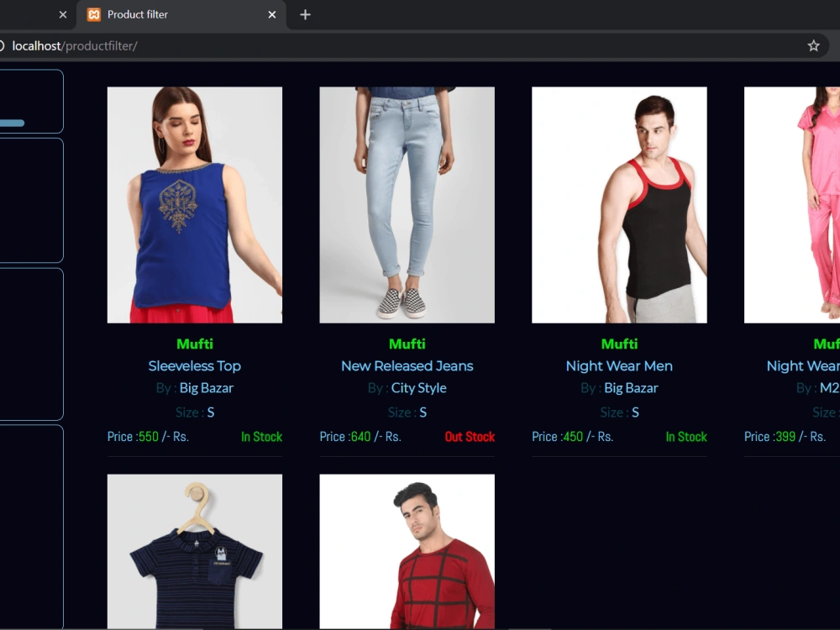Open a new browser tab

click(306, 15)
